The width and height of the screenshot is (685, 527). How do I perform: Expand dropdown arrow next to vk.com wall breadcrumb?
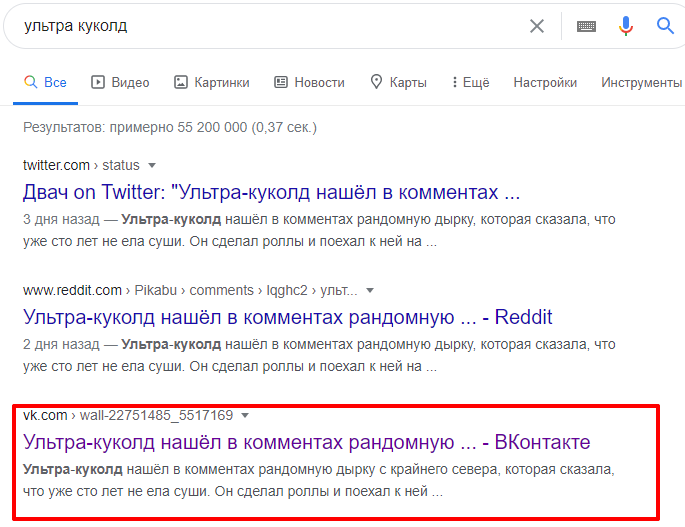(x=245, y=416)
